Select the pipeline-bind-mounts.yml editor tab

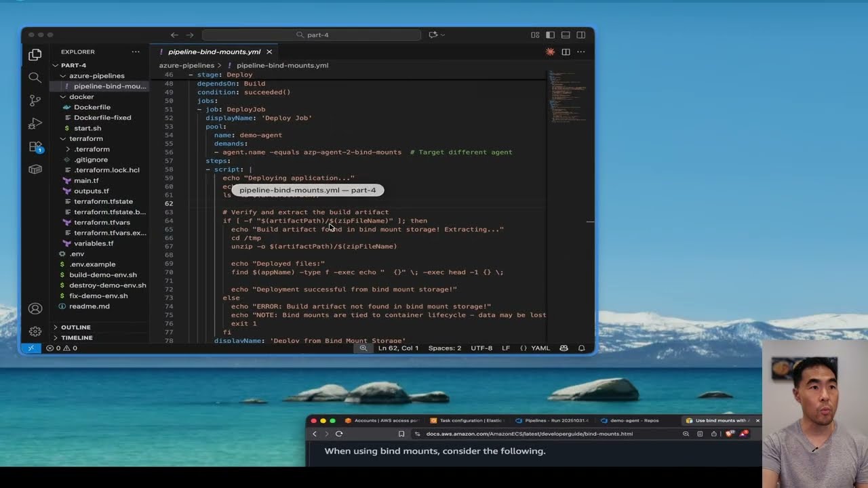click(x=214, y=52)
